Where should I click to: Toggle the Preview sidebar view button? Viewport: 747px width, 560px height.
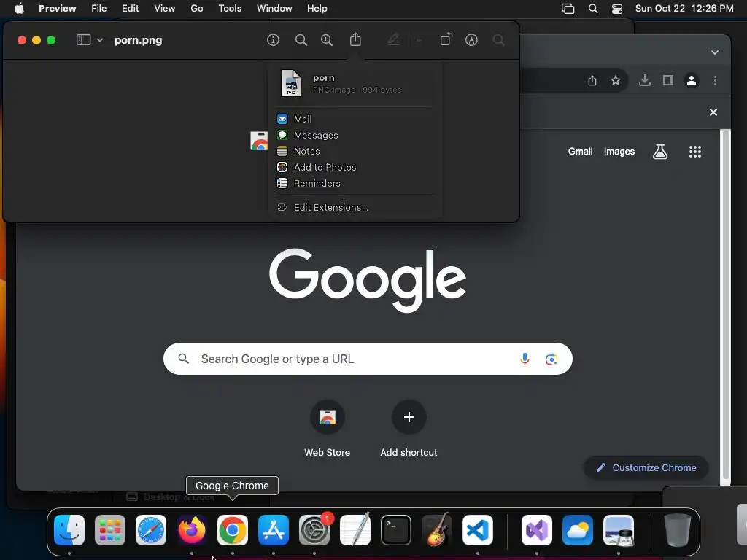pos(83,40)
